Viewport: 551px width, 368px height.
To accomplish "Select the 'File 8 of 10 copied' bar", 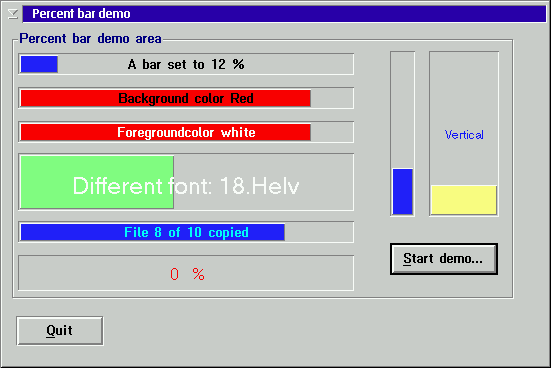I will click(x=186, y=232).
